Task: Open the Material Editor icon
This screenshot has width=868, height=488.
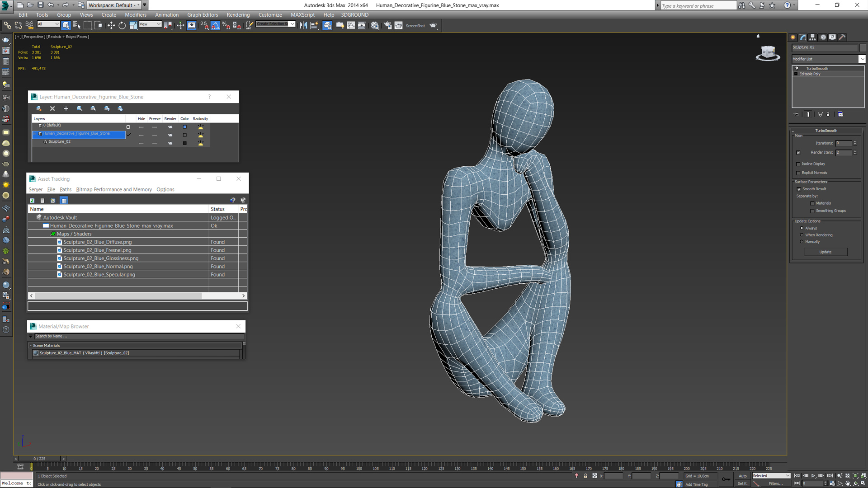Action: [x=375, y=26]
